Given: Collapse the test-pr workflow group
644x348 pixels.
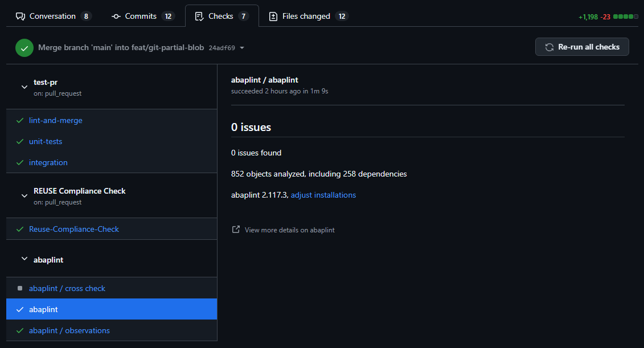Looking at the screenshot, I should (24, 87).
